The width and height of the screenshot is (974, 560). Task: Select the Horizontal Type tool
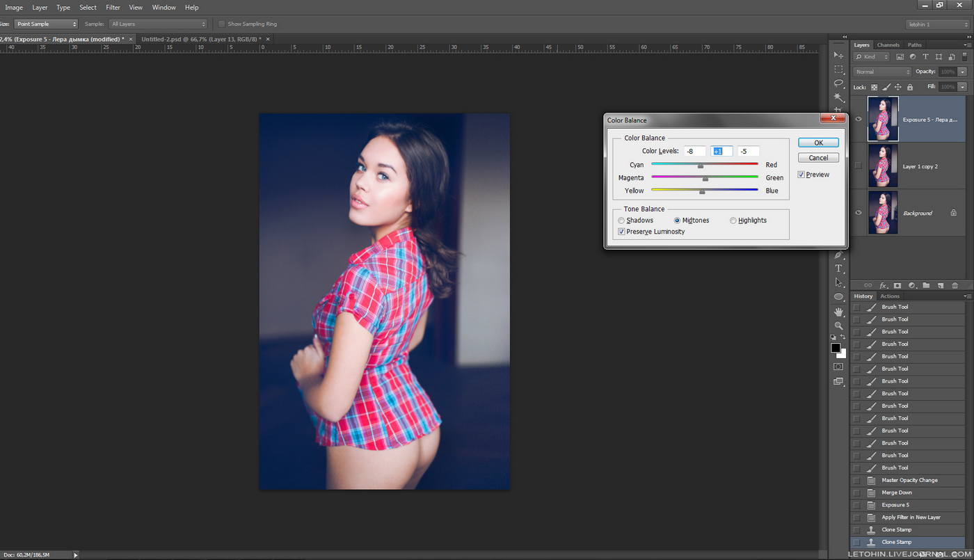click(838, 269)
